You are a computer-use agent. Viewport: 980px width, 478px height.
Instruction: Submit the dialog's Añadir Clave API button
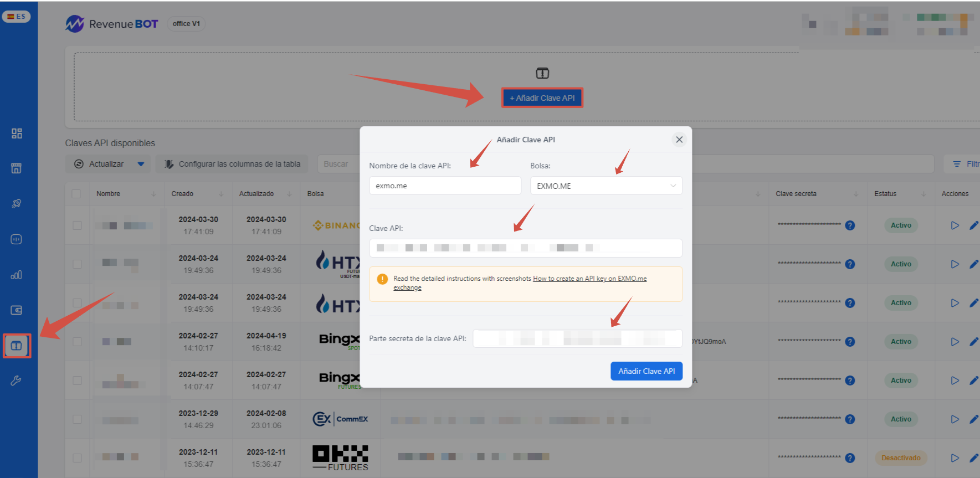tap(647, 371)
